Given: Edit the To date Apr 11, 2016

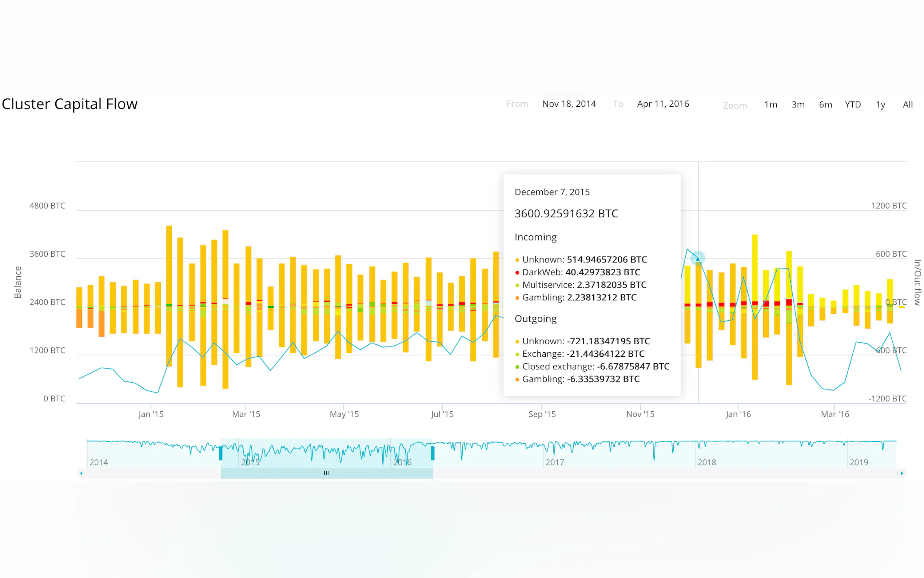Looking at the screenshot, I should (x=663, y=104).
